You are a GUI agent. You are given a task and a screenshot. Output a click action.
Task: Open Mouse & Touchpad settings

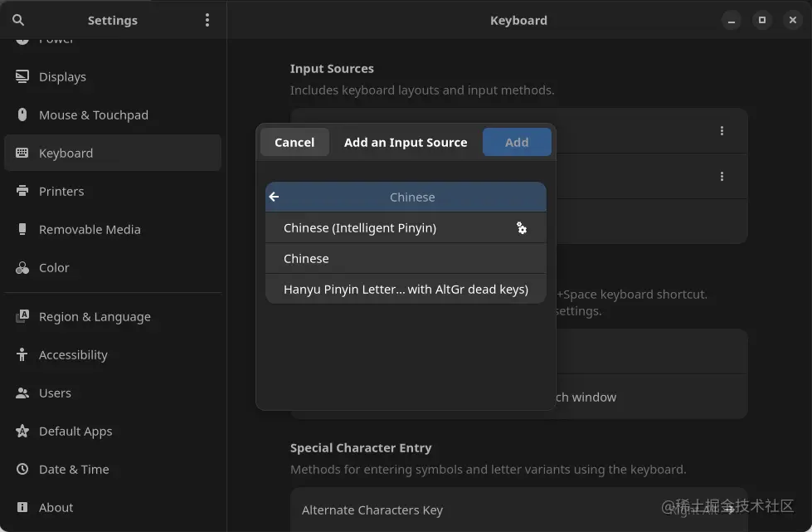point(93,115)
